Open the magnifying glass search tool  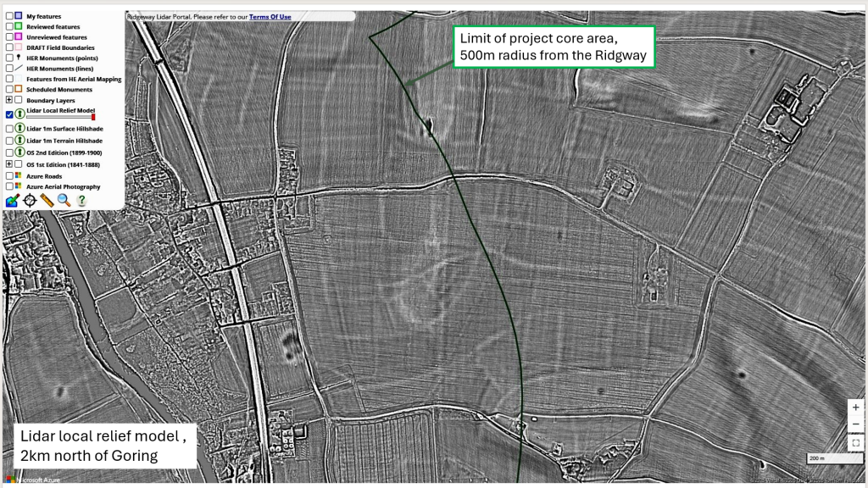(64, 201)
